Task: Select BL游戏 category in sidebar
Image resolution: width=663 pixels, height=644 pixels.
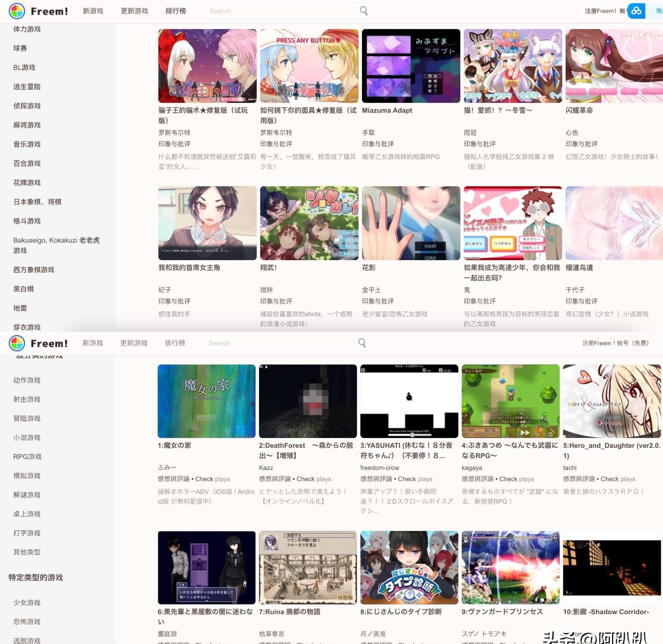Action: (x=24, y=67)
